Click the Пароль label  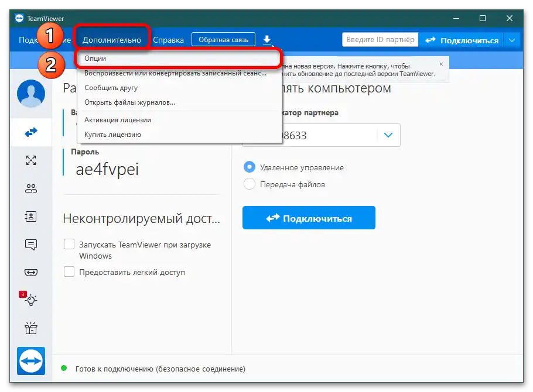[85, 152]
